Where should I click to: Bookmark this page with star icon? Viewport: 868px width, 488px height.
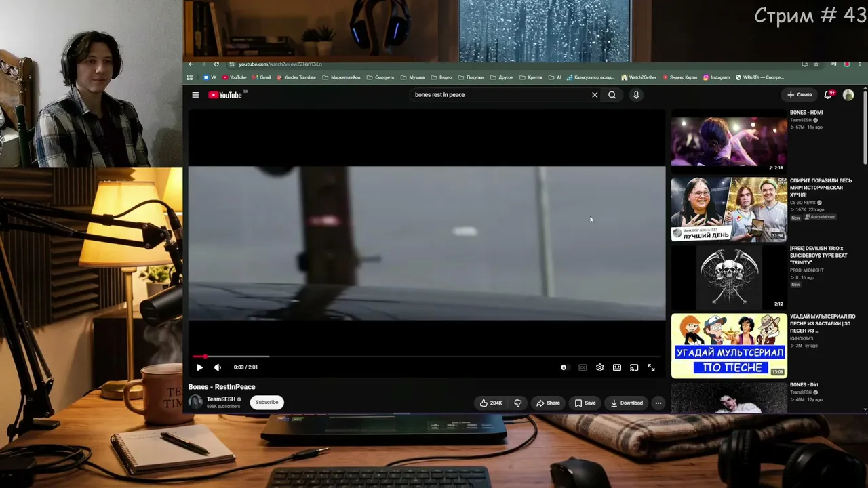coord(816,64)
